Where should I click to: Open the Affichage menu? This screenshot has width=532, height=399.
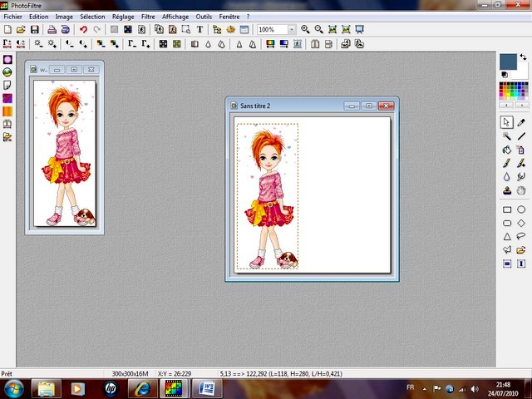point(175,17)
